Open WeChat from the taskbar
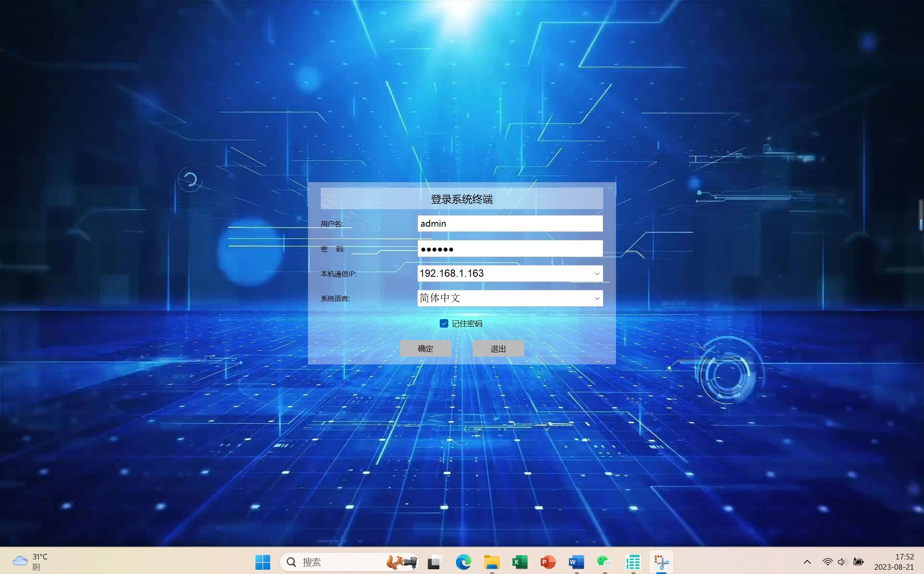 point(604,562)
